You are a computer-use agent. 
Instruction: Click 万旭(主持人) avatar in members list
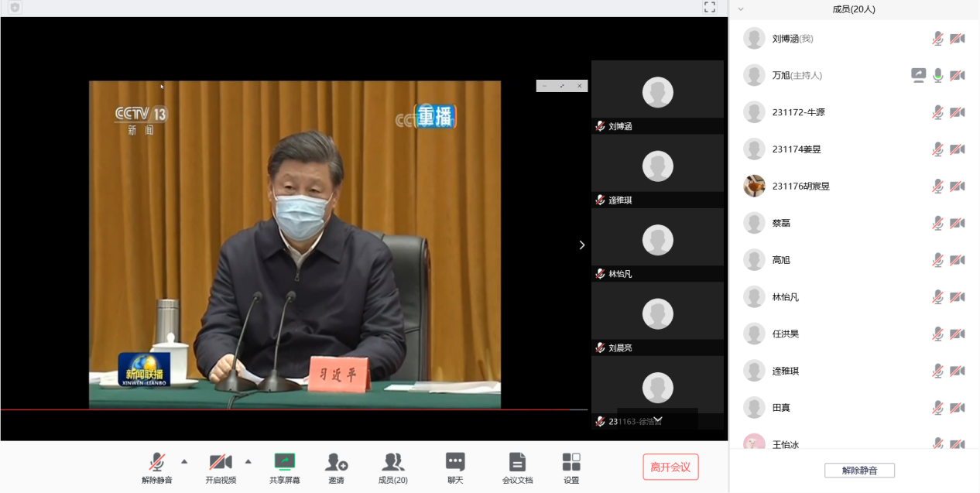(x=754, y=75)
